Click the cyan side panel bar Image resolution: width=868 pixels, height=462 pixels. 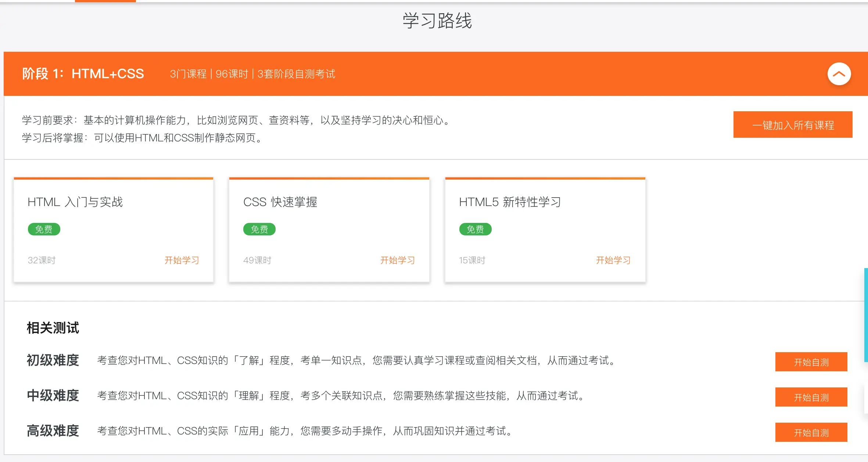(x=866, y=315)
